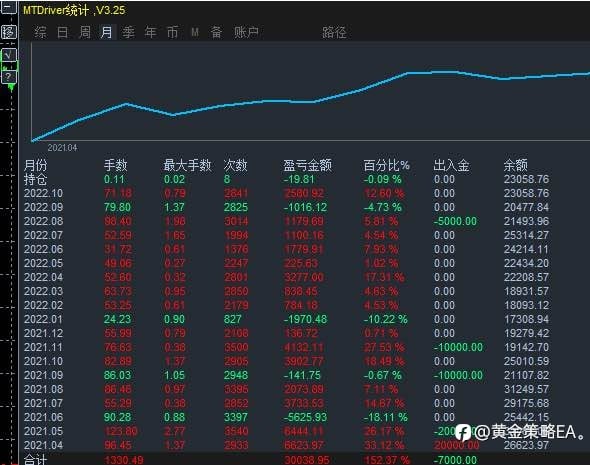Click the -1970.48 profit value for 2022.01
The width and height of the screenshot is (590, 465).
pos(305,319)
